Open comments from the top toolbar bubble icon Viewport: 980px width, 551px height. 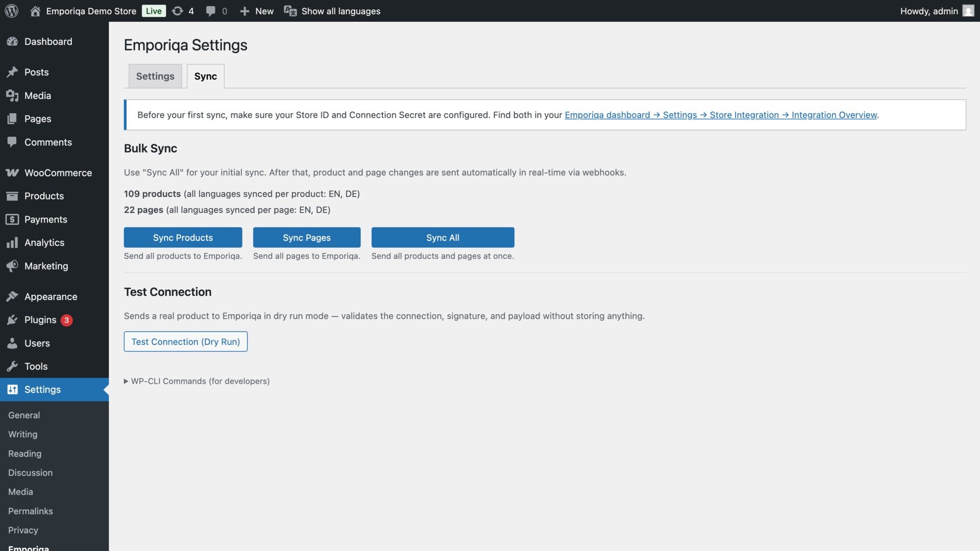(211, 11)
